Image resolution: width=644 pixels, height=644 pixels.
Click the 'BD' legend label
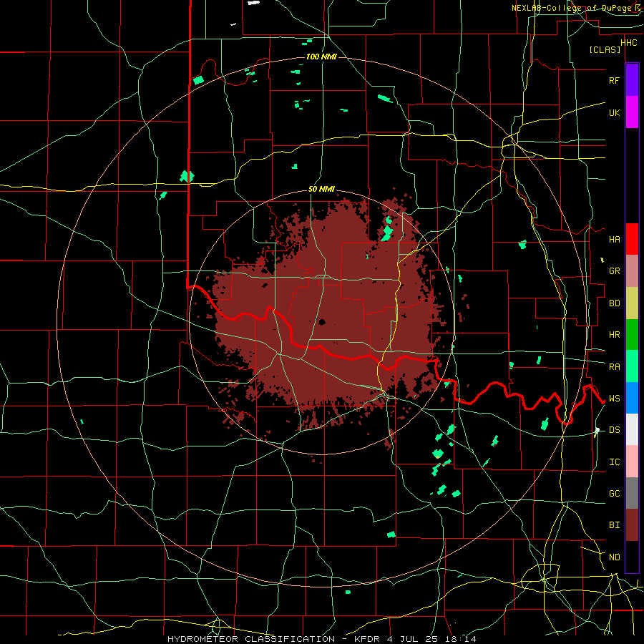tap(614, 303)
